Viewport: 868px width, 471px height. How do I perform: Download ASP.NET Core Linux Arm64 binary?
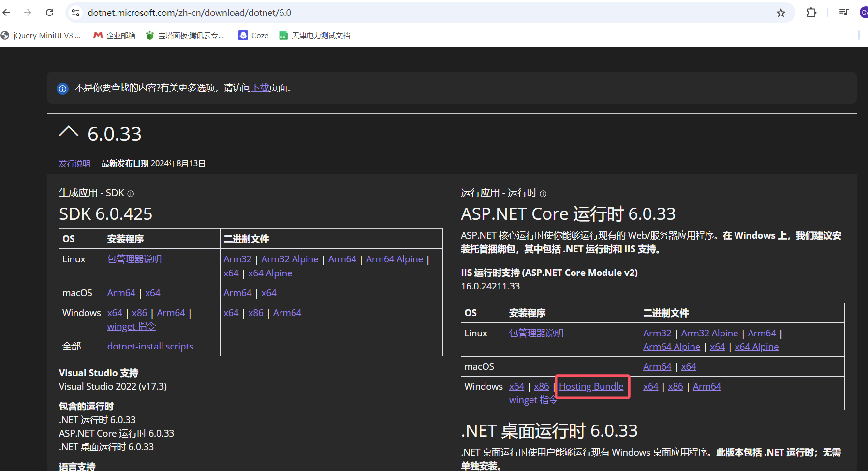click(762, 333)
